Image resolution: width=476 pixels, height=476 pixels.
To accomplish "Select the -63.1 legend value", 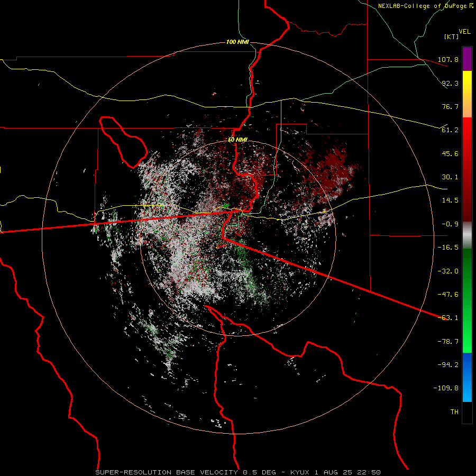I will click(x=448, y=318).
